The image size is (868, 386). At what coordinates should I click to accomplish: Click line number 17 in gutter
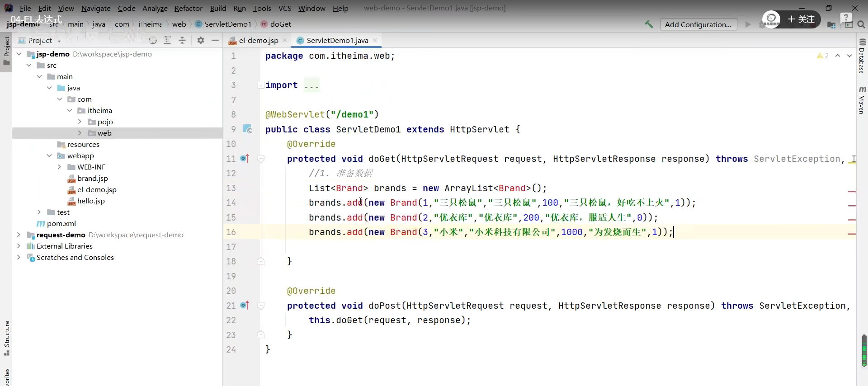[x=231, y=247]
